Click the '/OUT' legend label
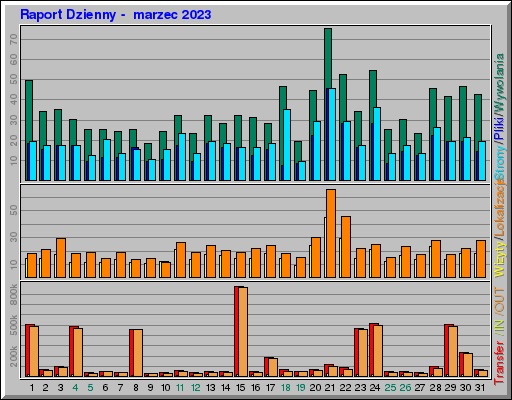This screenshot has height=400, width=512. coord(499,300)
